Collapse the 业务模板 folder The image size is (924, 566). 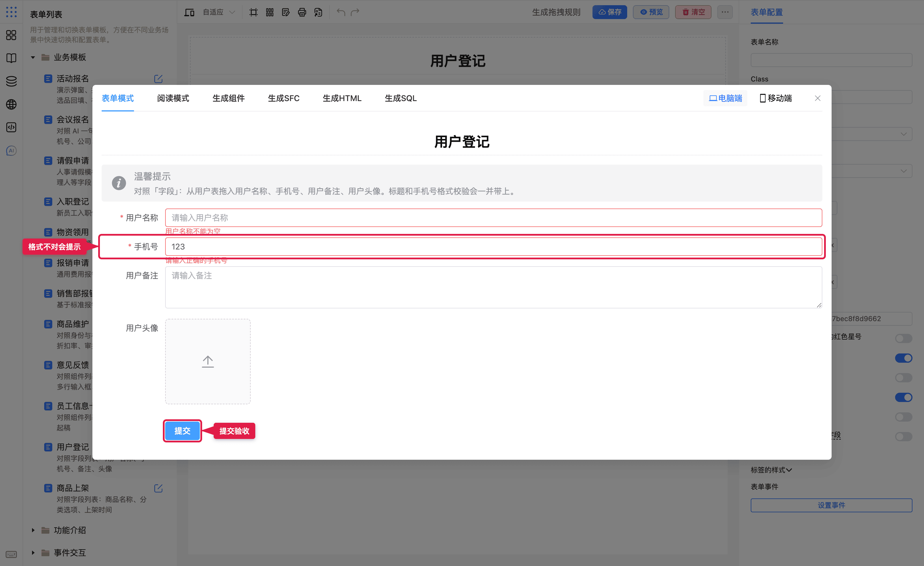(x=33, y=57)
